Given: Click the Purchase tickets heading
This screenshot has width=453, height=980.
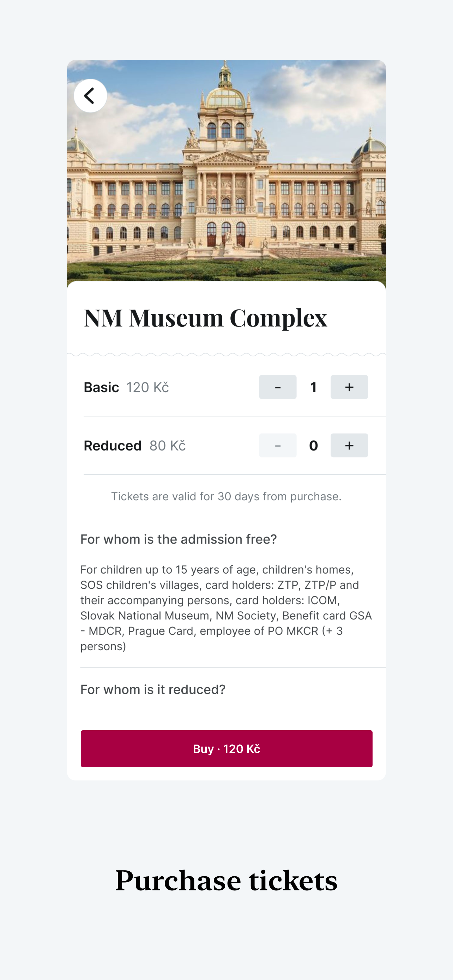Looking at the screenshot, I should 226,880.
